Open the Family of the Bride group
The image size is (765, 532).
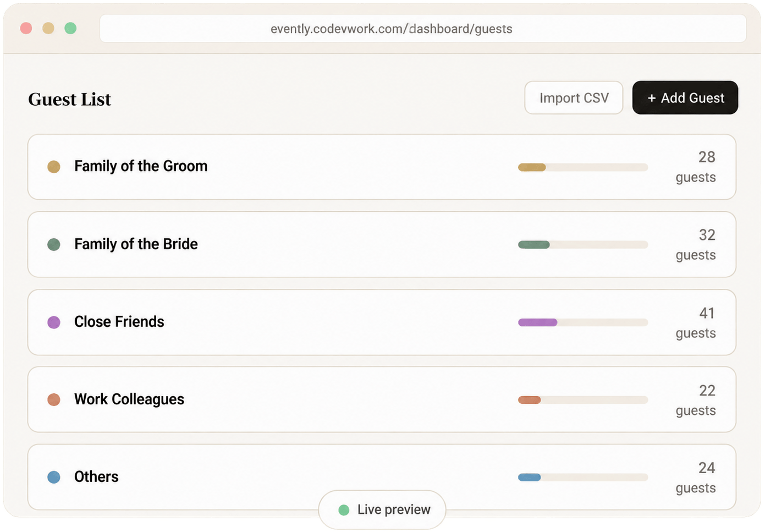click(x=382, y=244)
